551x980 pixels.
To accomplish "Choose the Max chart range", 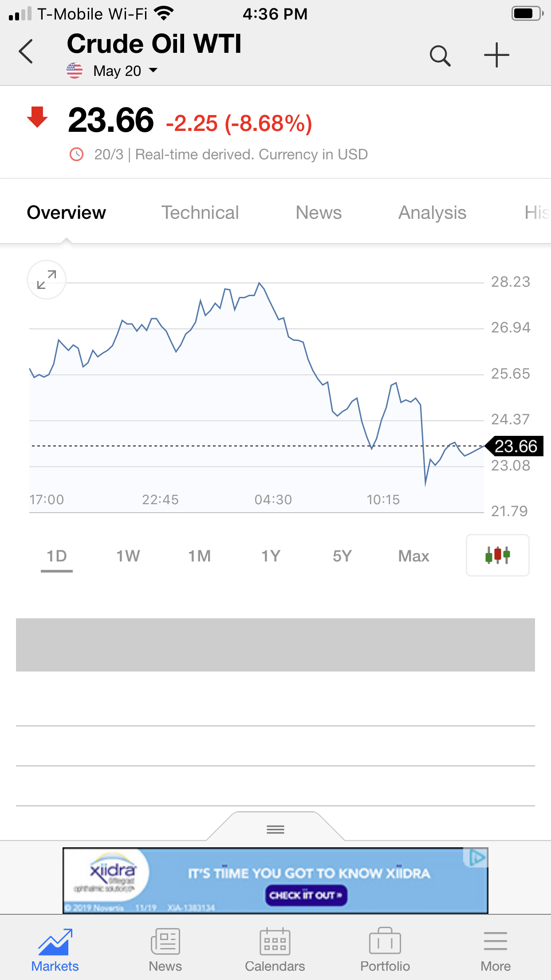I will pos(413,556).
